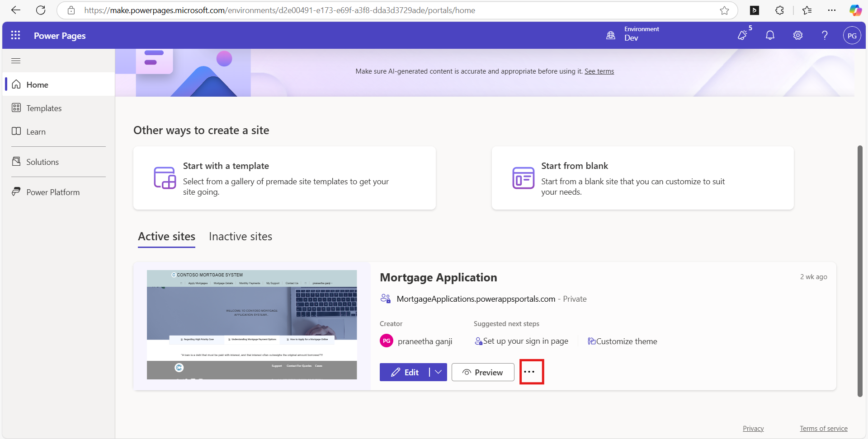The image size is (868, 439).
Task: Click the Mortgage Application site thumbnail
Action: coord(252,324)
